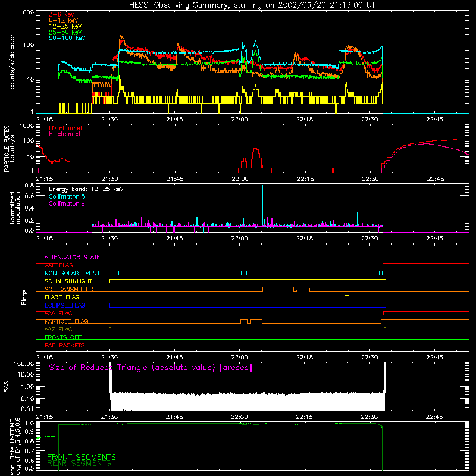This screenshot has width=476, height=476.
Task: Select the HI channel legend label
Action: click(65, 134)
